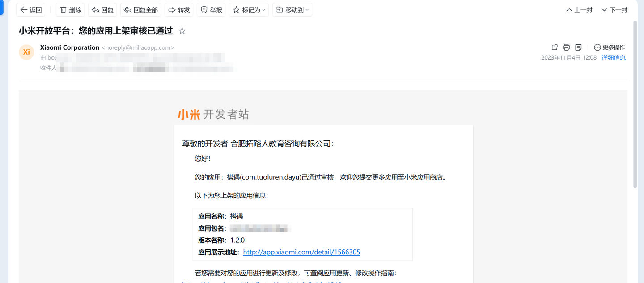Click the 应用包名 label

coord(212,228)
